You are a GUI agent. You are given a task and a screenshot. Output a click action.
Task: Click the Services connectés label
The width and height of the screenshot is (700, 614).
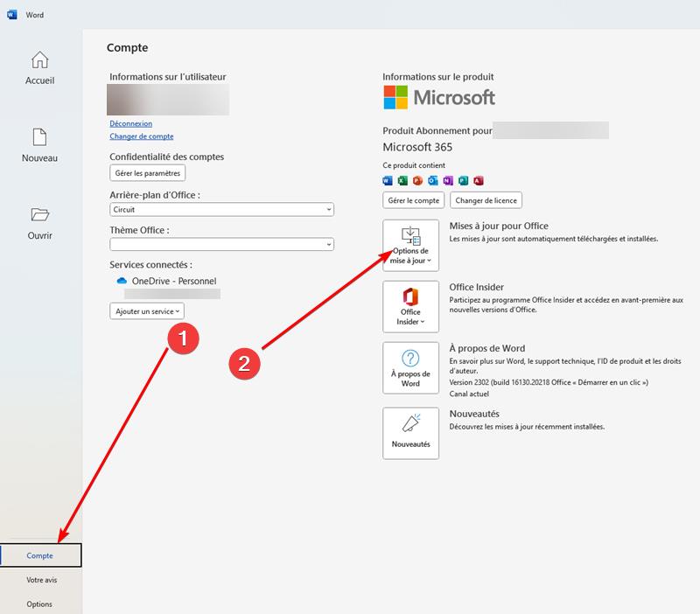tap(150, 265)
